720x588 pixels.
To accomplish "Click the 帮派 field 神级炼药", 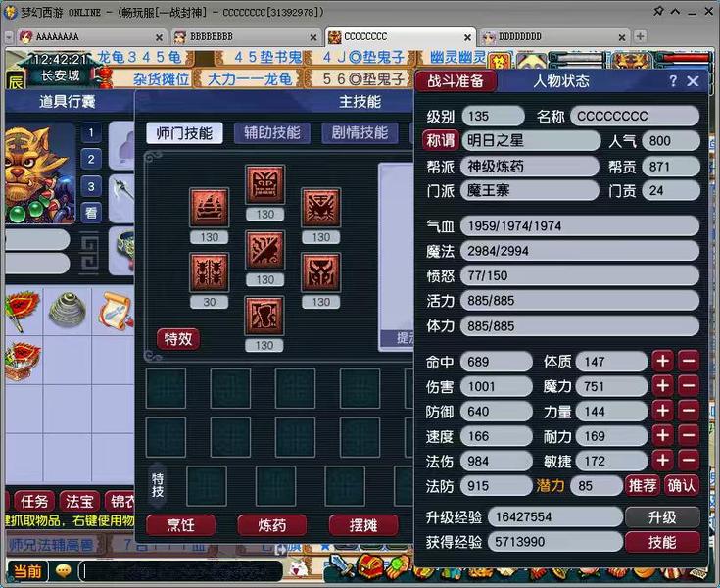I will point(530,167).
